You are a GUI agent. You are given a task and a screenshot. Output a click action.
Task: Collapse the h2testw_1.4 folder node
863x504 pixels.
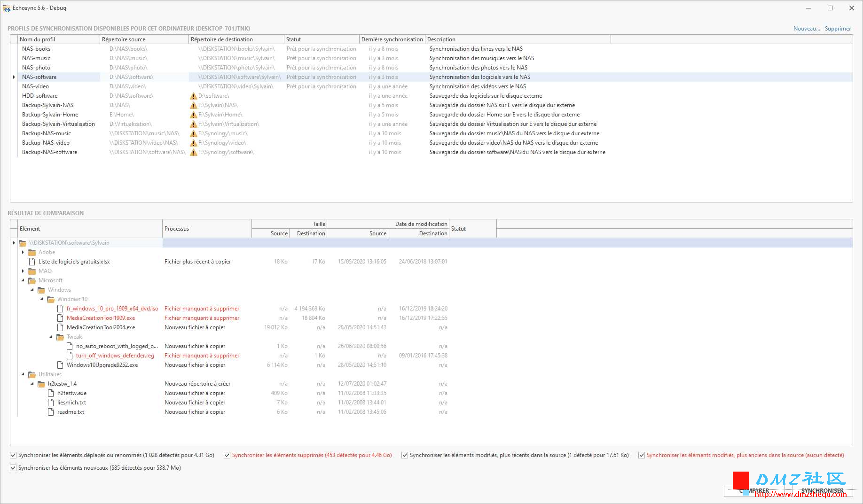click(32, 384)
